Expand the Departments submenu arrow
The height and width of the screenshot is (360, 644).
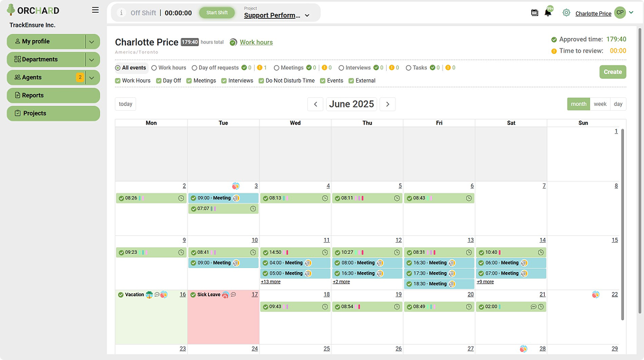point(92,59)
